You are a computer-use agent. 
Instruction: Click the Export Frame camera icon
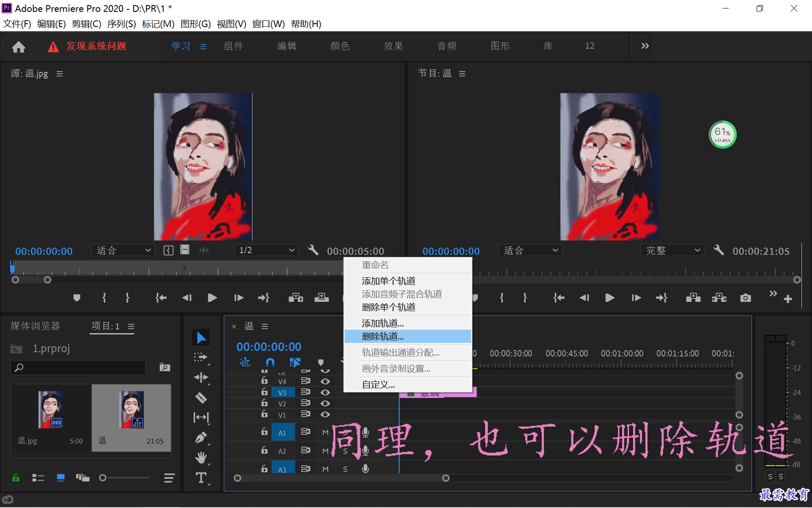pyautogui.click(x=746, y=298)
